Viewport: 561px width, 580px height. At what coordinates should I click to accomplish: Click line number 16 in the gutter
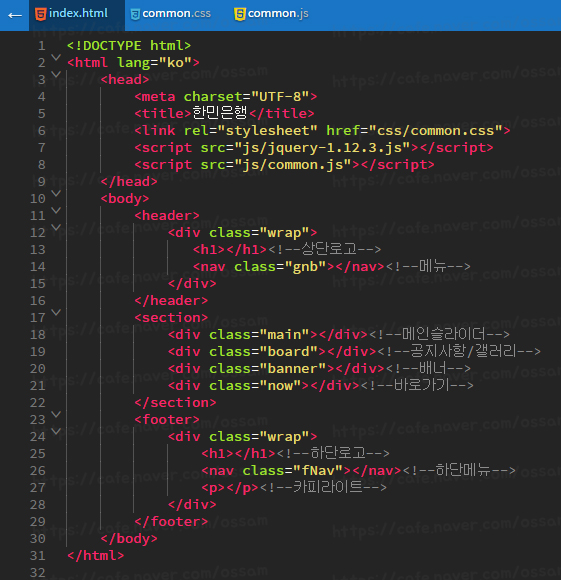(38, 301)
